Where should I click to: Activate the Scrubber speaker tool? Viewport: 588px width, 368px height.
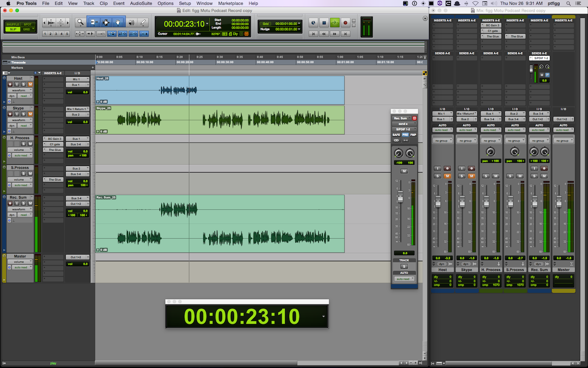click(x=131, y=22)
